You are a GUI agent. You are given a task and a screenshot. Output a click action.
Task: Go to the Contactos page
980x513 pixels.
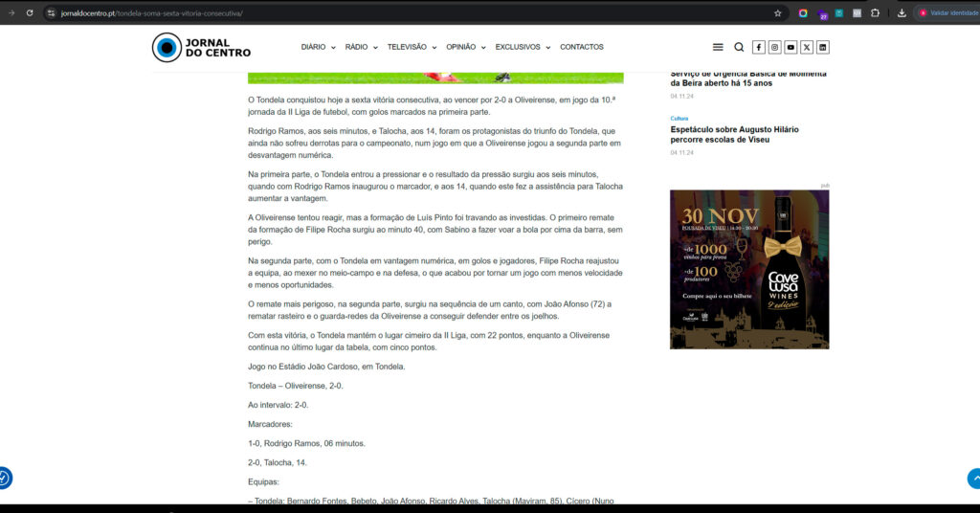click(582, 47)
